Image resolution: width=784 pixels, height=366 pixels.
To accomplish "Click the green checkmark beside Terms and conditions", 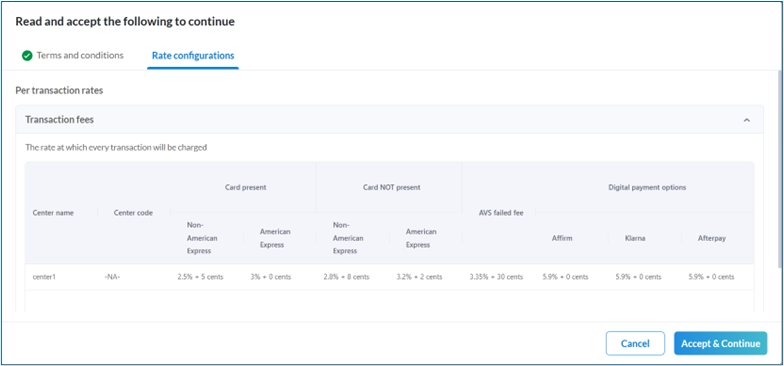I will (27, 56).
